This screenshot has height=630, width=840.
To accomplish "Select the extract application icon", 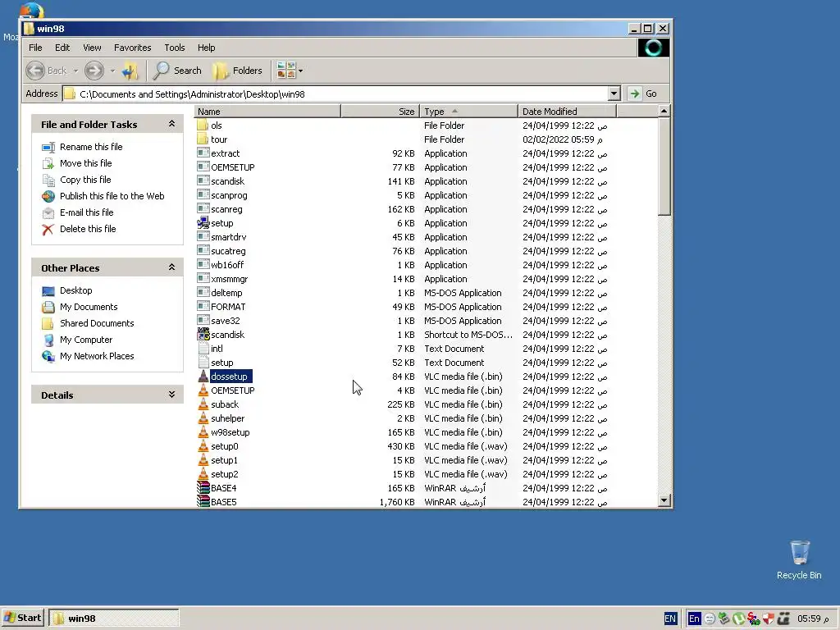I will (203, 153).
